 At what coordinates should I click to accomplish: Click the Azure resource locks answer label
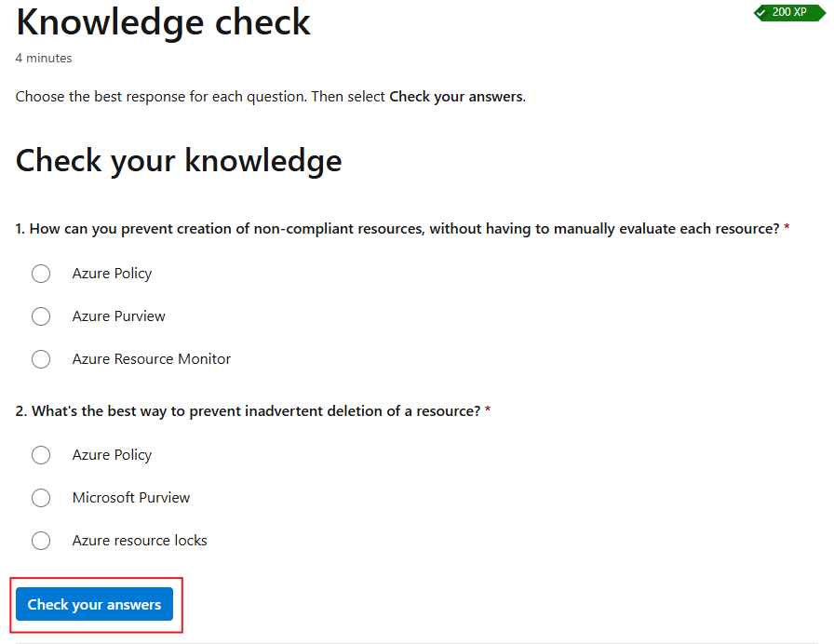tap(140, 541)
